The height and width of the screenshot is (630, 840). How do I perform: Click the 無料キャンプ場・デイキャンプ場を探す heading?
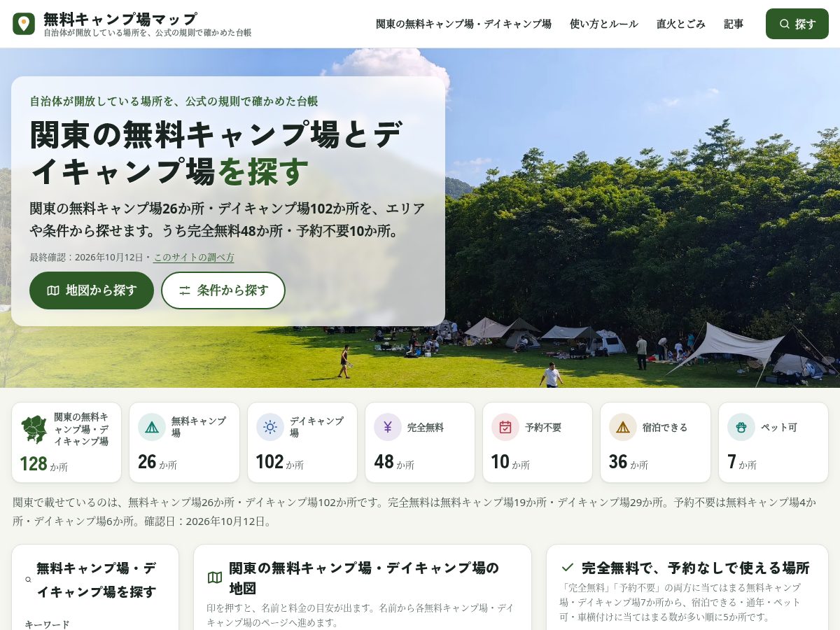[x=97, y=580]
